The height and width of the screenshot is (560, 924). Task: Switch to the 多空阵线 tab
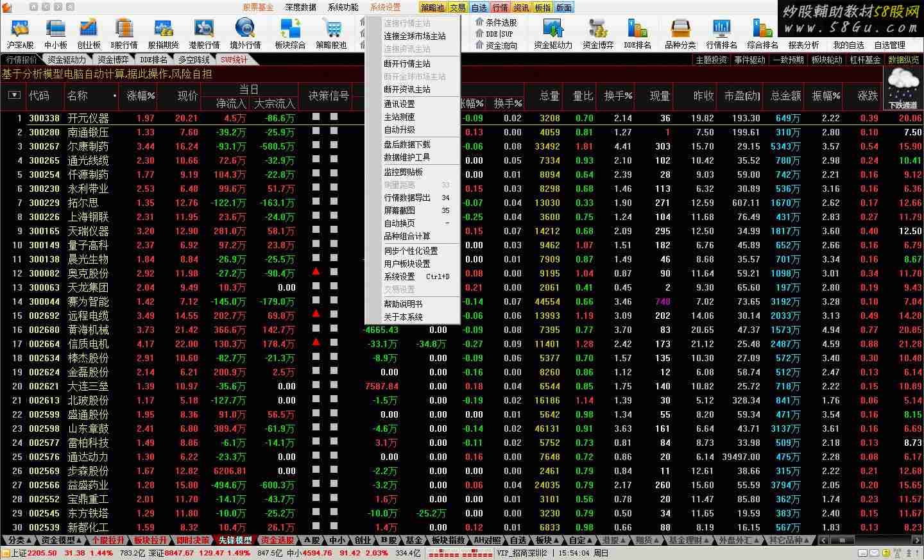(x=194, y=60)
